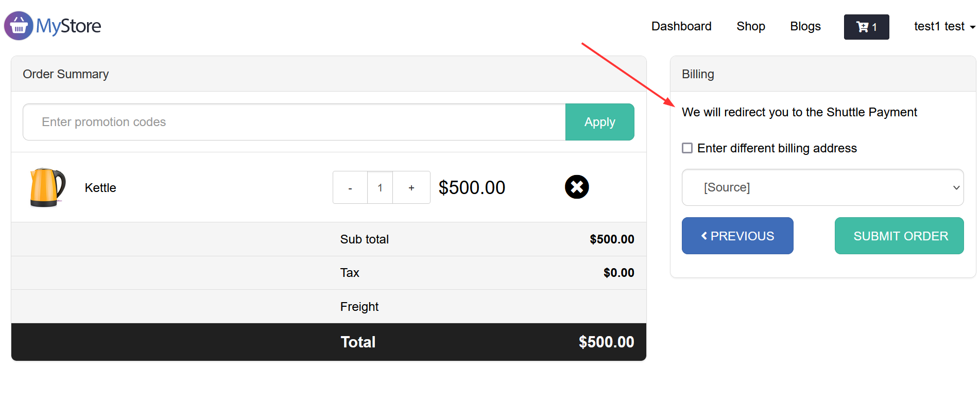The height and width of the screenshot is (403, 980).
Task: Click the MyStore basket logo icon
Action: click(19, 26)
